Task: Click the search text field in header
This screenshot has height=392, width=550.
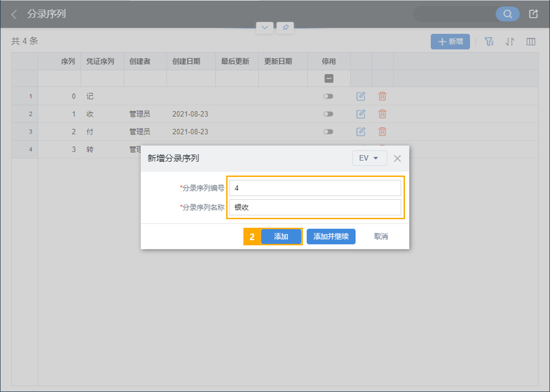Action: pos(454,14)
